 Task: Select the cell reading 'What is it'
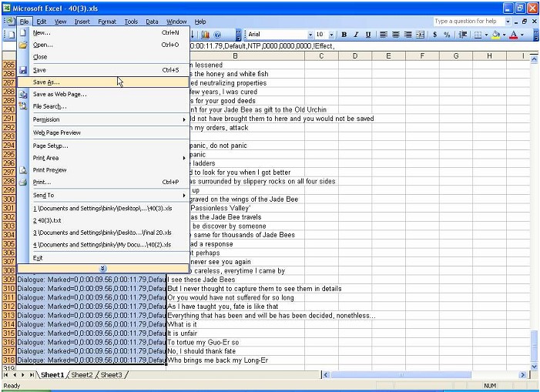coord(235,324)
